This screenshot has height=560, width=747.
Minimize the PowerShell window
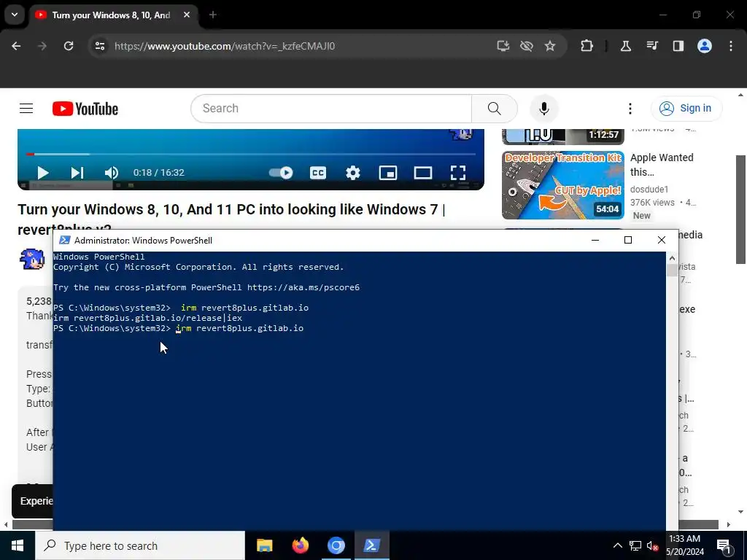point(595,240)
